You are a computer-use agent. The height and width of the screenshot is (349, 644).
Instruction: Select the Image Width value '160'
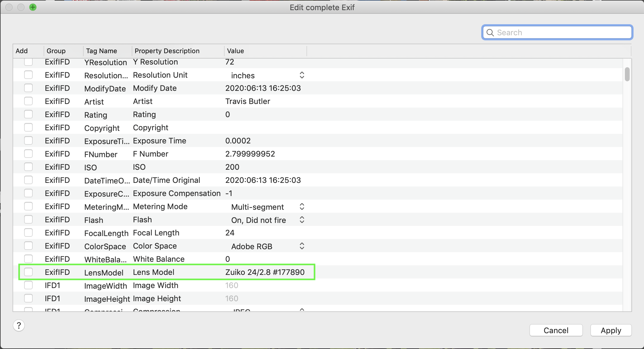pos(231,285)
